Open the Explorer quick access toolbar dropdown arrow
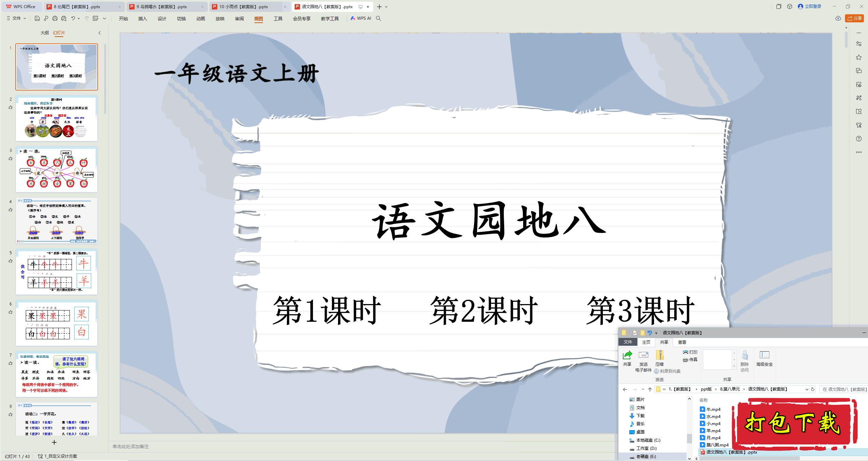The width and height of the screenshot is (868, 461). [656, 333]
